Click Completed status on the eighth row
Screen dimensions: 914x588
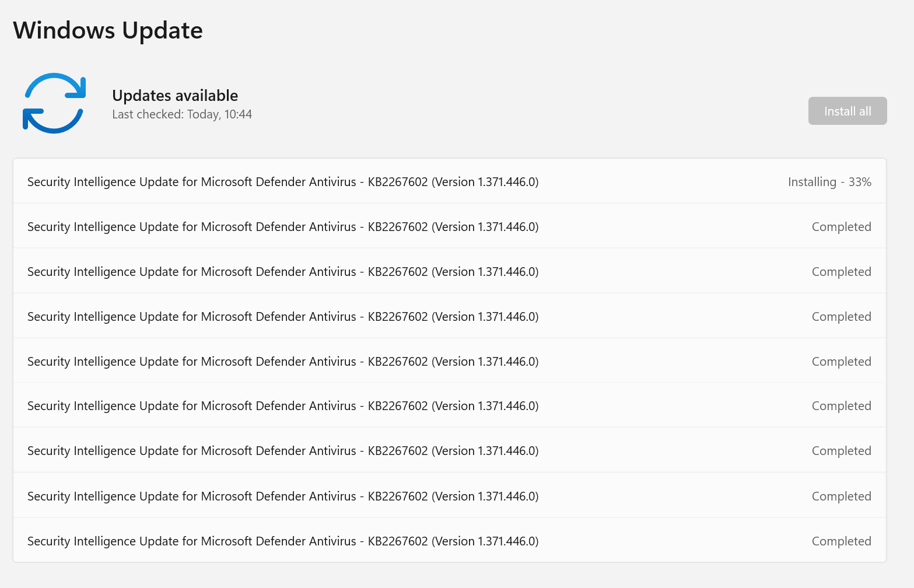pos(841,496)
